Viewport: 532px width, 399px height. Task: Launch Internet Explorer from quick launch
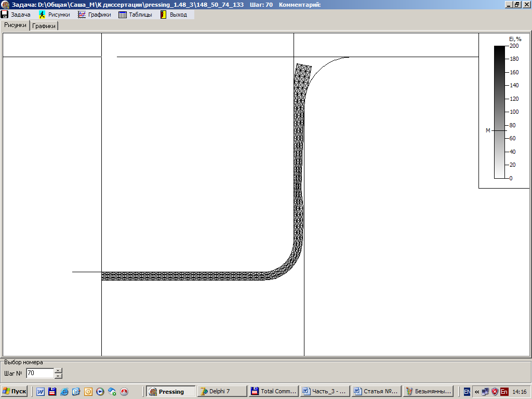(64, 392)
